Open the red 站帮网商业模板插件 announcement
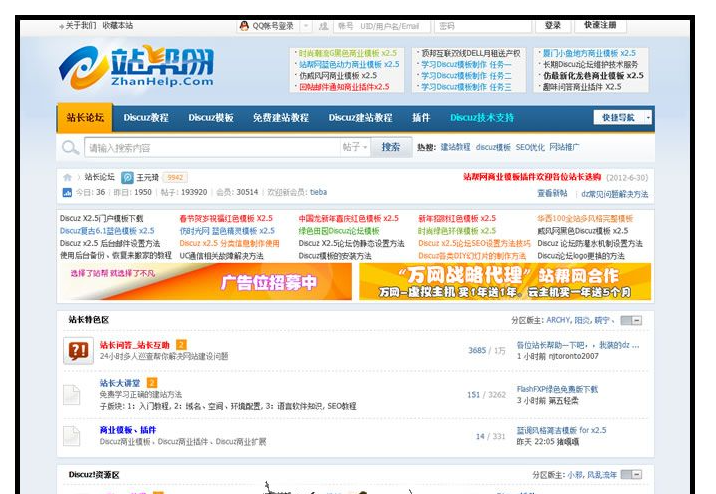 coord(532,177)
